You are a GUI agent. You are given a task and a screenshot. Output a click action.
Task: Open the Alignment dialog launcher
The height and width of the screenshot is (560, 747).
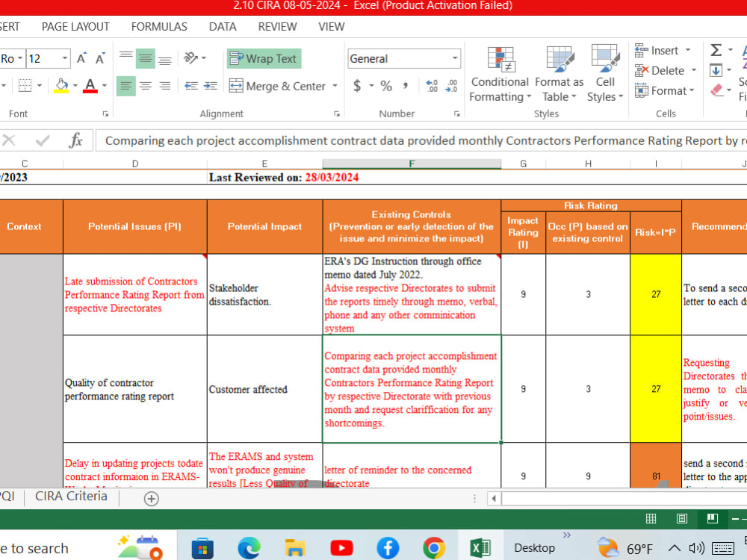(337, 113)
